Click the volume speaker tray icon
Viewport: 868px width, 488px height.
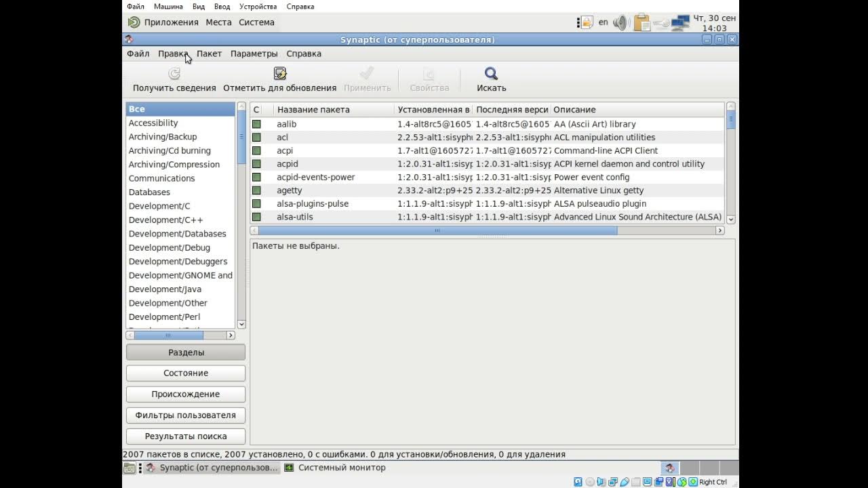621,22
